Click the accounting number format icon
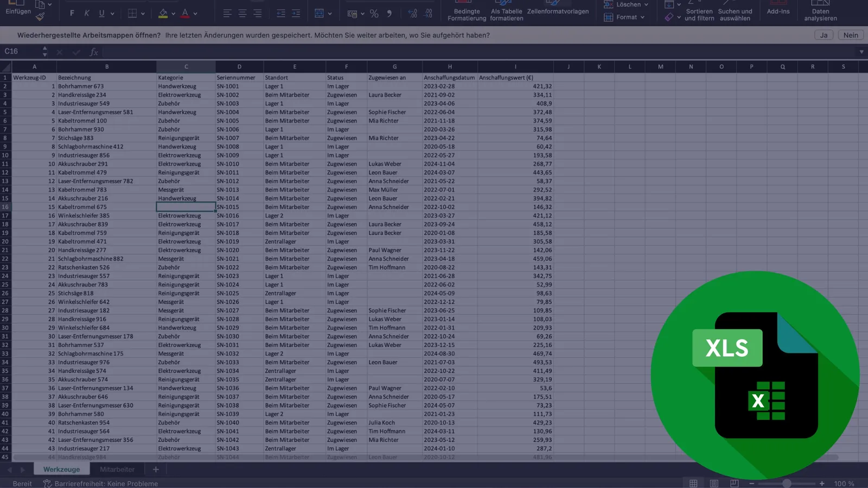The height and width of the screenshot is (488, 868). [x=352, y=14]
